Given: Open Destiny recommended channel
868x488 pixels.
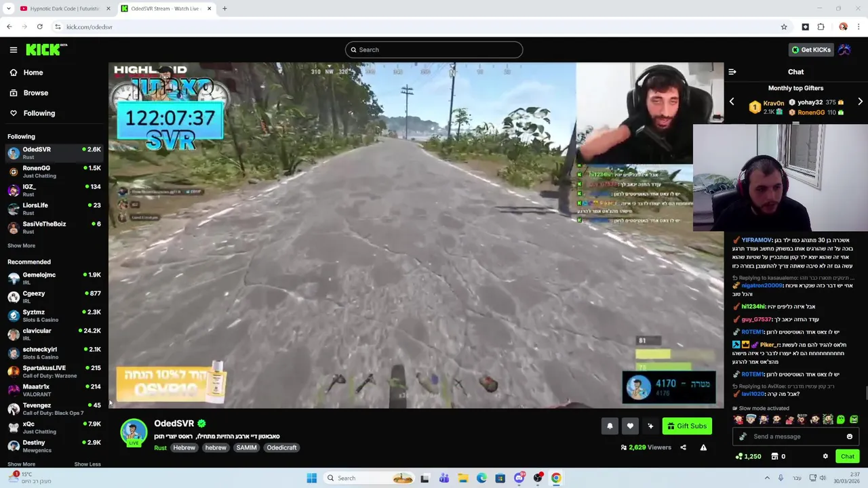Looking at the screenshot, I should click(54, 446).
